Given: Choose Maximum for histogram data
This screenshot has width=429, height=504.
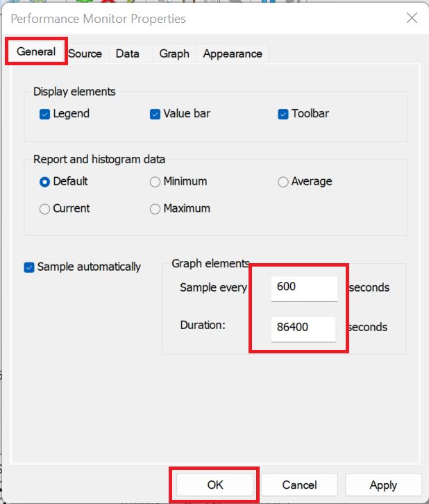Looking at the screenshot, I should 155,209.
